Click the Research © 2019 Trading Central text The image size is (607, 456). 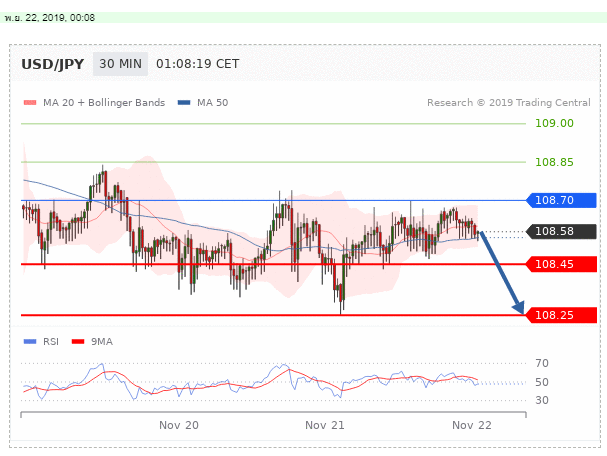[509, 103]
